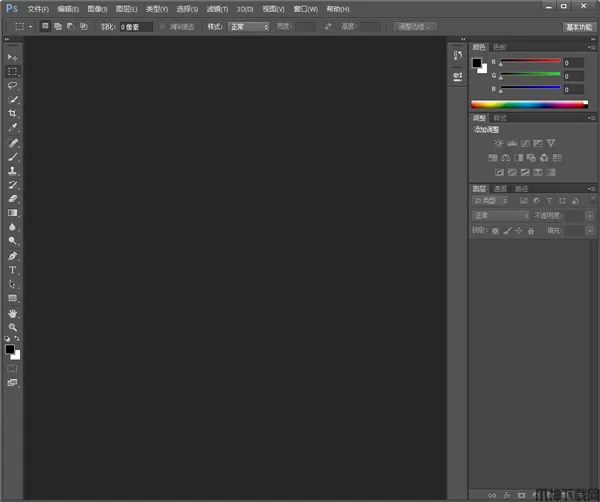Click the color spectrum ramp
Image resolution: width=600 pixels, height=502 pixels.
529,104
